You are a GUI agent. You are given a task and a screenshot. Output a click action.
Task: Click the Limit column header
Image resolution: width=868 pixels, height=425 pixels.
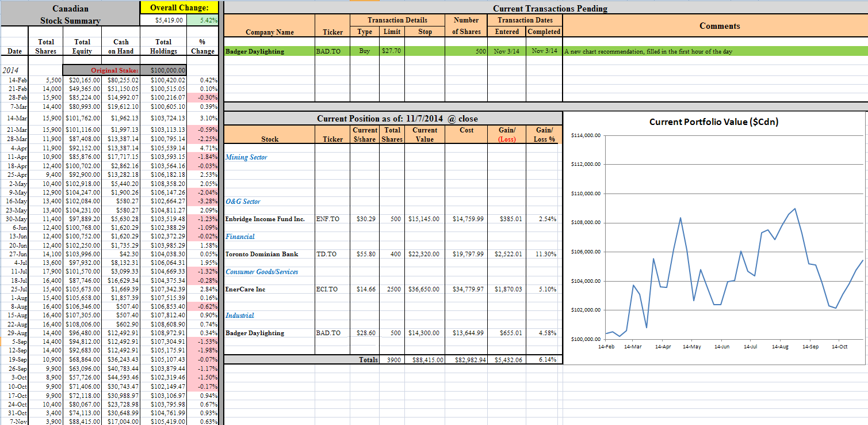(x=392, y=32)
